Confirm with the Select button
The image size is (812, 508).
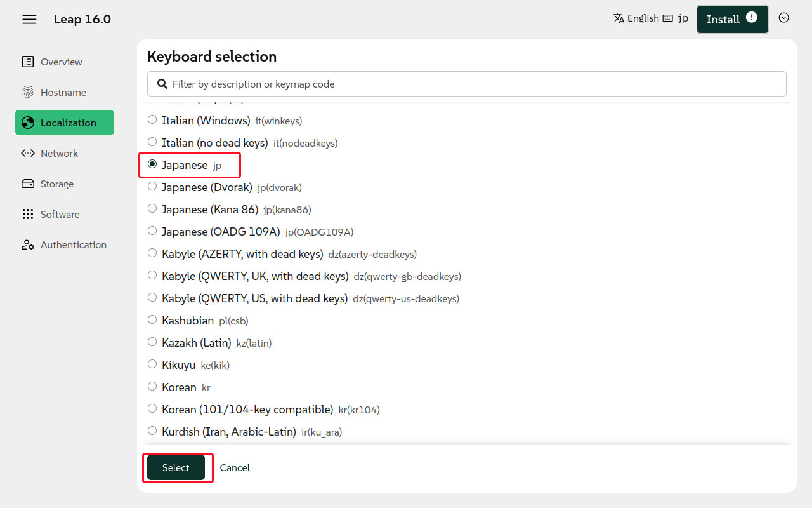pyautogui.click(x=176, y=467)
